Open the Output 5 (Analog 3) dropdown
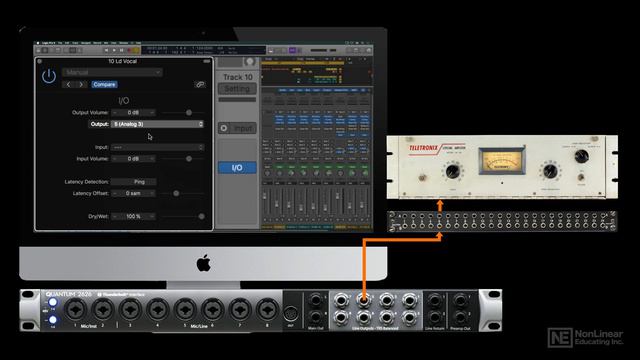The width and height of the screenshot is (640, 360). pos(157,124)
